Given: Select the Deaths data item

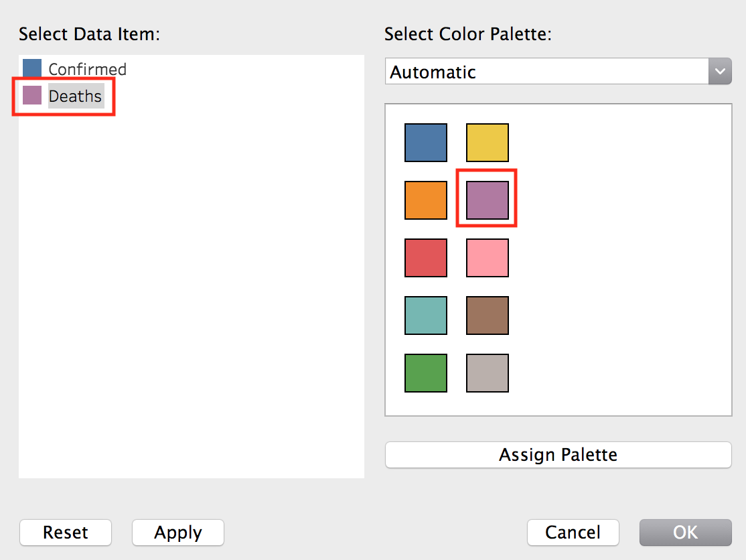Looking at the screenshot, I should coord(75,96).
